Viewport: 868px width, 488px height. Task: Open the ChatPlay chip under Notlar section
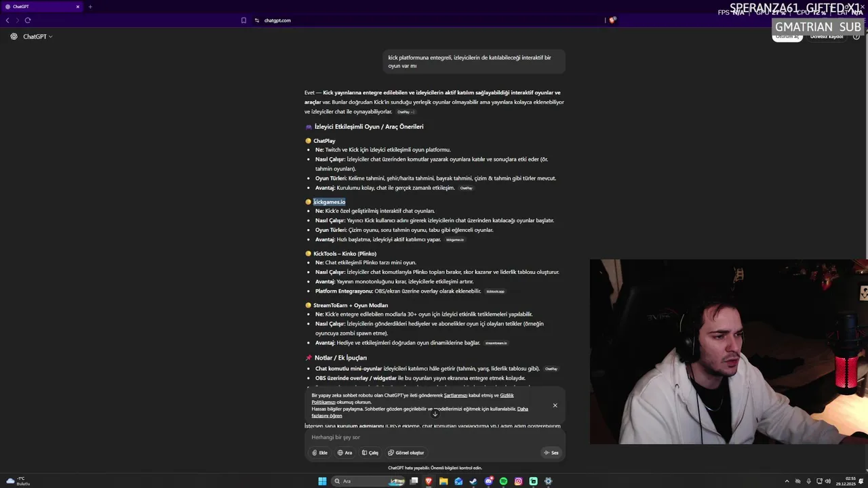coord(551,369)
